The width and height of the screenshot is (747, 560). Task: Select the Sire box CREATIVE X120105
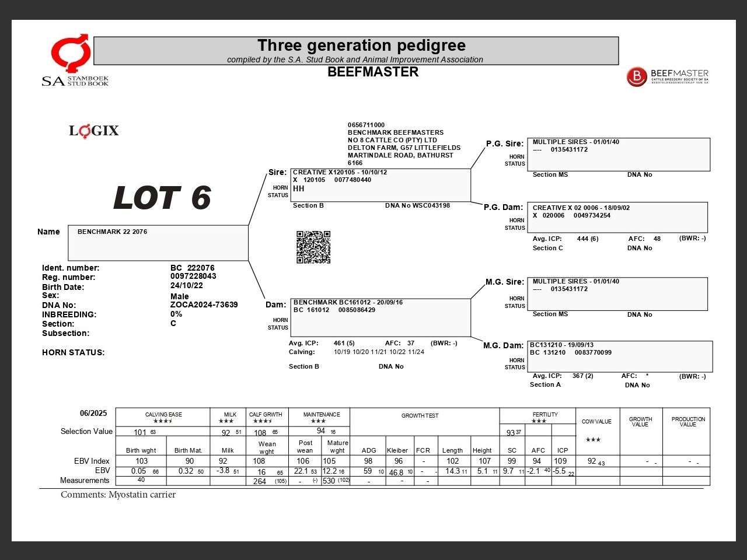(381, 185)
